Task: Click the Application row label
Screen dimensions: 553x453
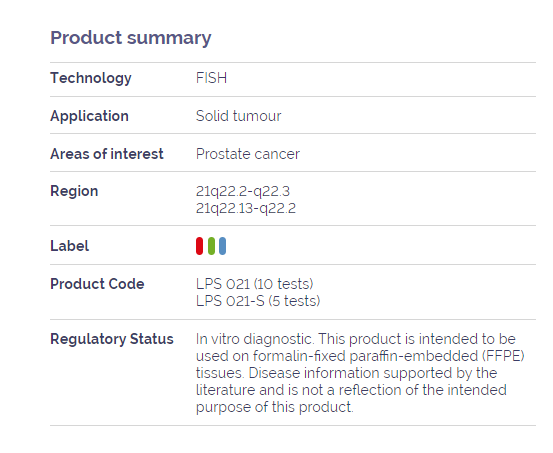Action: point(89,116)
